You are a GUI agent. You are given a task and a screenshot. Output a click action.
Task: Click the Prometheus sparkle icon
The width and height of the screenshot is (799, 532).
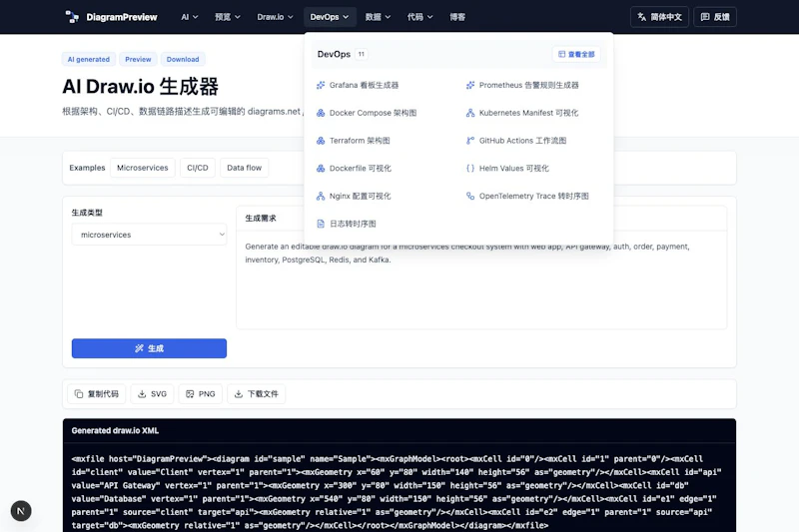click(x=470, y=85)
